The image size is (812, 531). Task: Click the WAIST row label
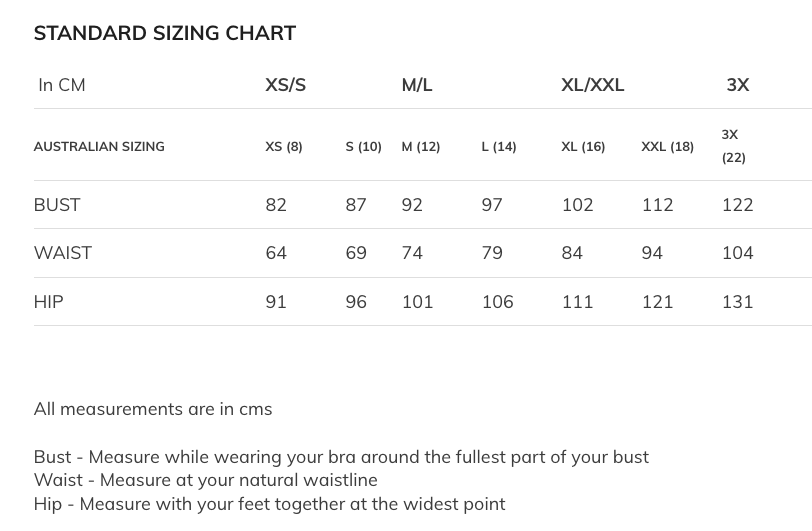(x=63, y=252)
